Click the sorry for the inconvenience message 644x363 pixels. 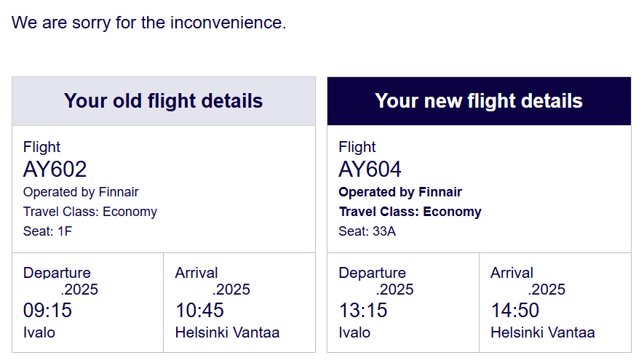tap(149, 23)
